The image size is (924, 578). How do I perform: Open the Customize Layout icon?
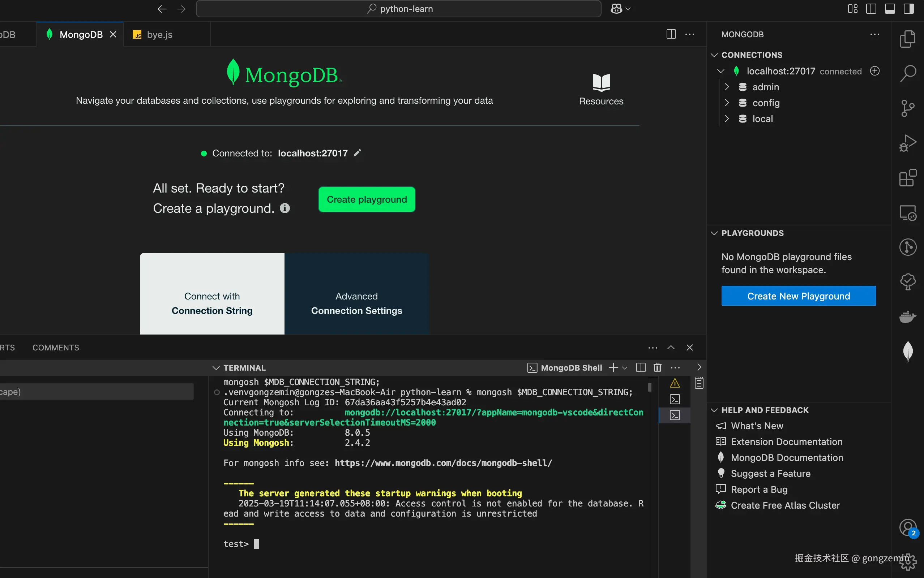(x=852, y=9)
